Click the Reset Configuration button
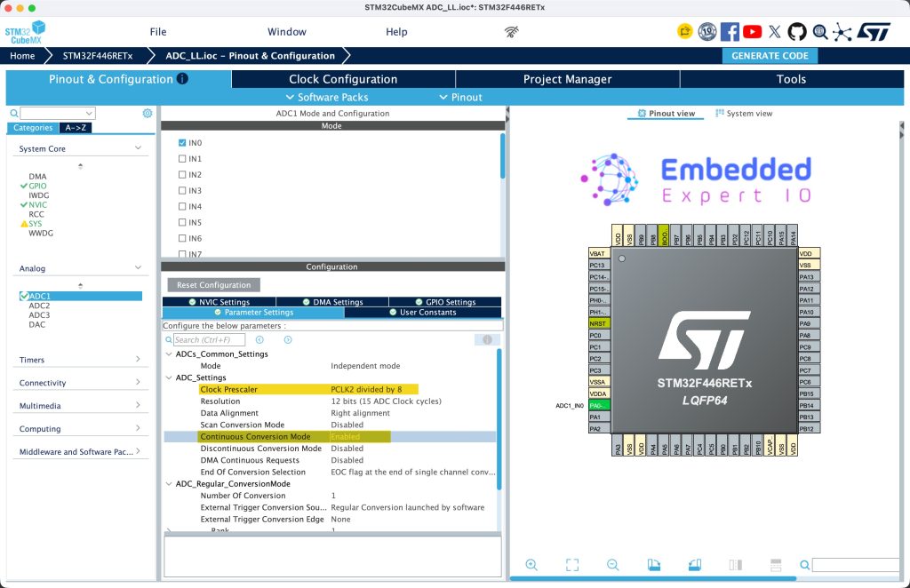This screenshot has height=588, width=910. (213, 285)
